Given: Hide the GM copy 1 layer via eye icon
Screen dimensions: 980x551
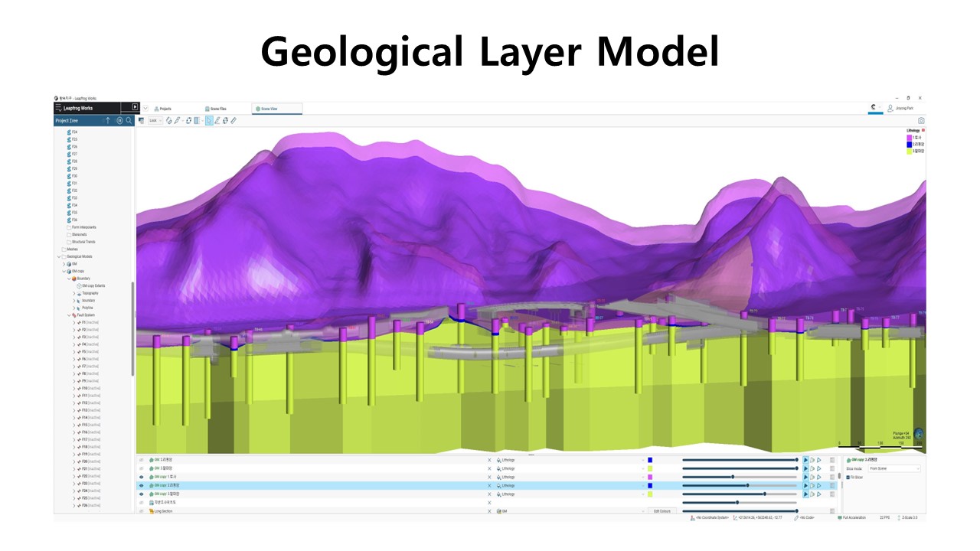Looking at the screenshot, I should click(142, 477).
